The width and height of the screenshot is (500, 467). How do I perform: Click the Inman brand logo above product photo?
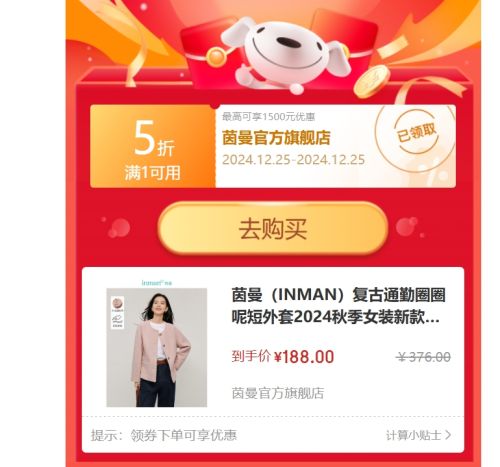tap(157, 283)
